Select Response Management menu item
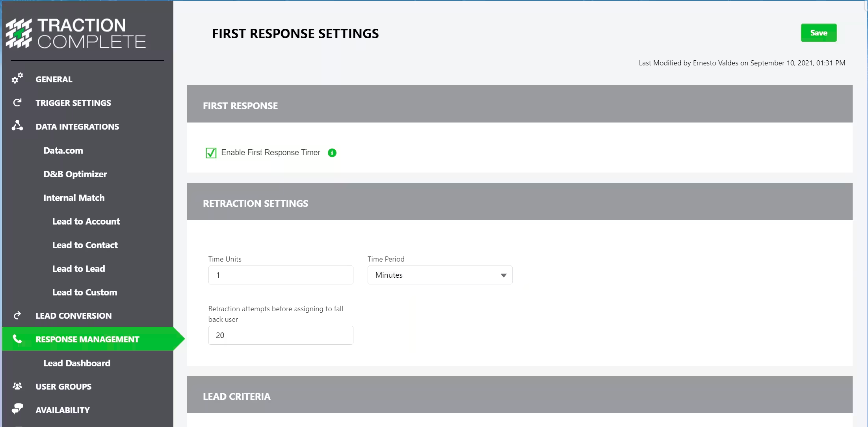The image size is (868, 427). 87,339
